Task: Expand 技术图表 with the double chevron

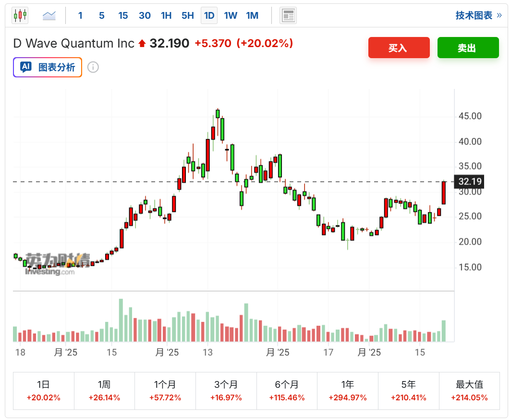Action: [x=499, y=15]
